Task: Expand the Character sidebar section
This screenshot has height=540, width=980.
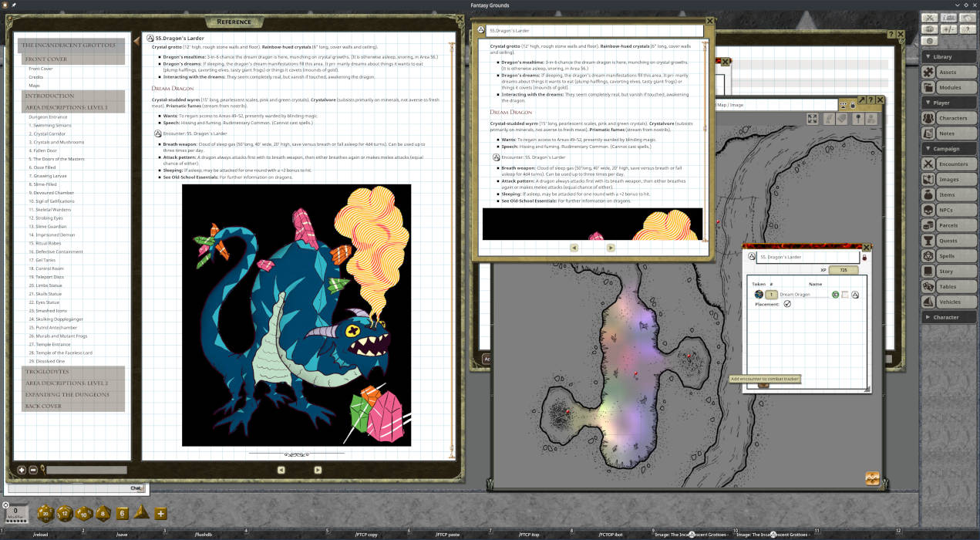Action: coord(948,317)
